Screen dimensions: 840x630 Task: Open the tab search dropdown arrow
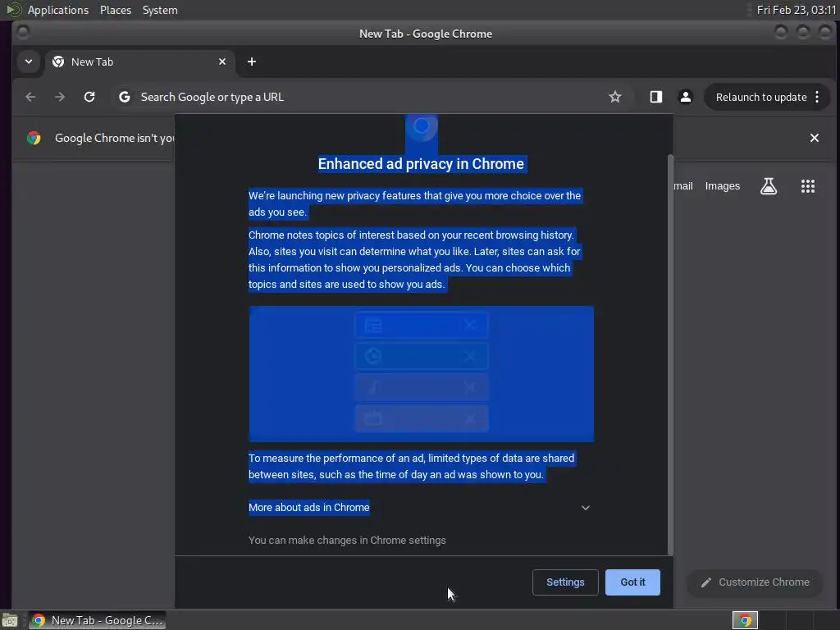[x=29, y=62]
